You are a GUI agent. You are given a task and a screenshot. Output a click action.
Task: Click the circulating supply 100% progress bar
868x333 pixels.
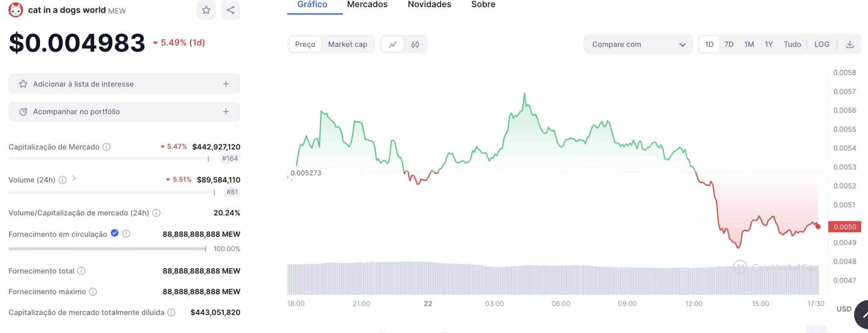click(107, 249)
